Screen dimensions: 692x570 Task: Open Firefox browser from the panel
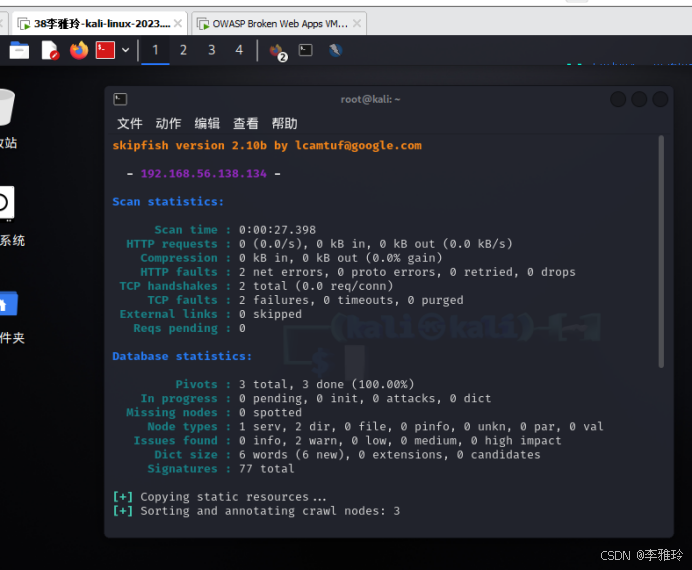[79, 50]
